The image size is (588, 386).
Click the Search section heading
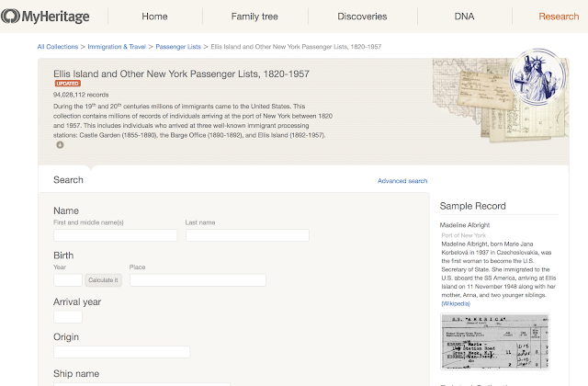pos(68,180)
